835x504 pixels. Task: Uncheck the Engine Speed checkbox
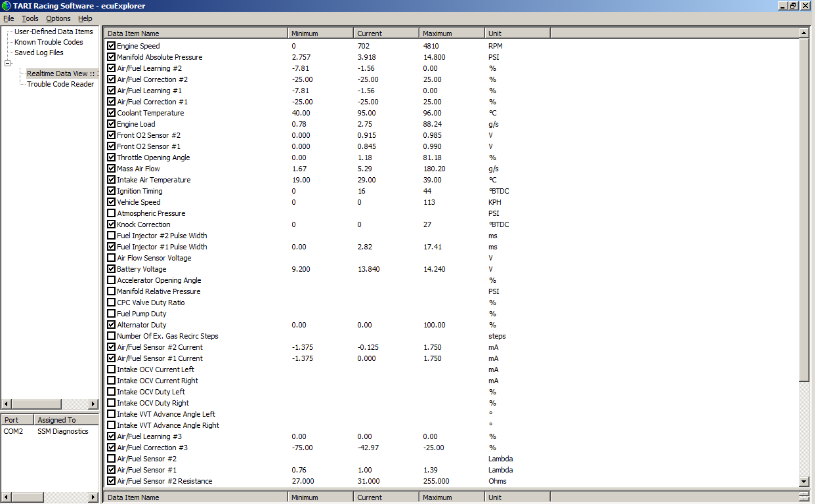(111, 46)
